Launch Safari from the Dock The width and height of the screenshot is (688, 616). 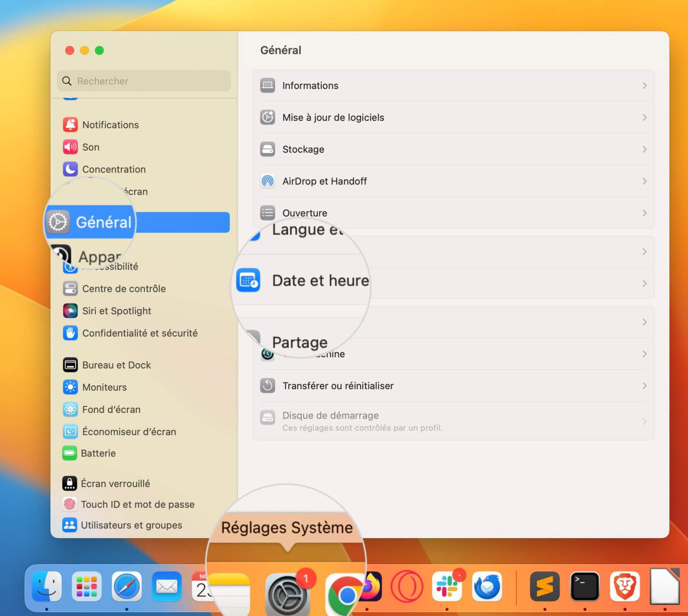pos(127,586)
